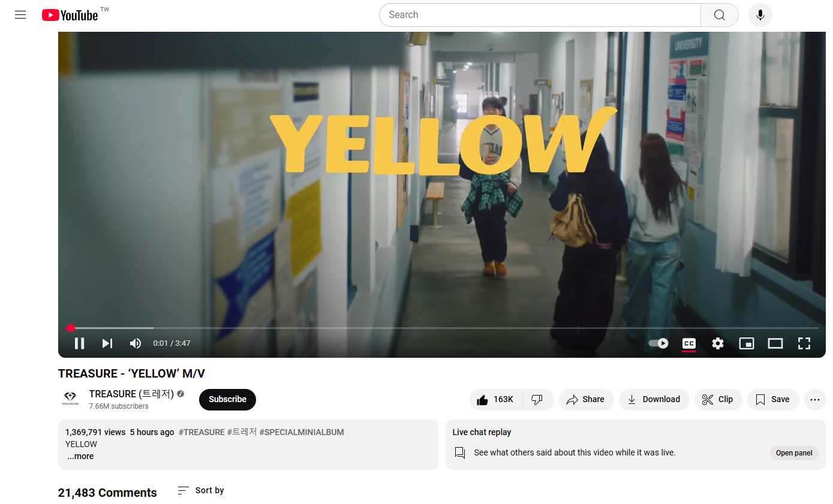The image size is (833, 504).
Task: Subscribe to TREASURE channel
Action: (227, 399)
